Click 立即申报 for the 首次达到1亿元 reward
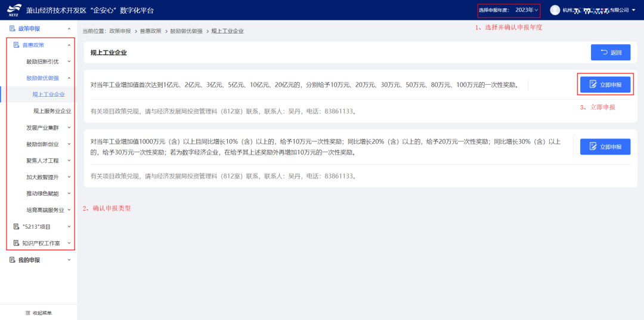Screen dimensions: 644x320 click(605, 85)
